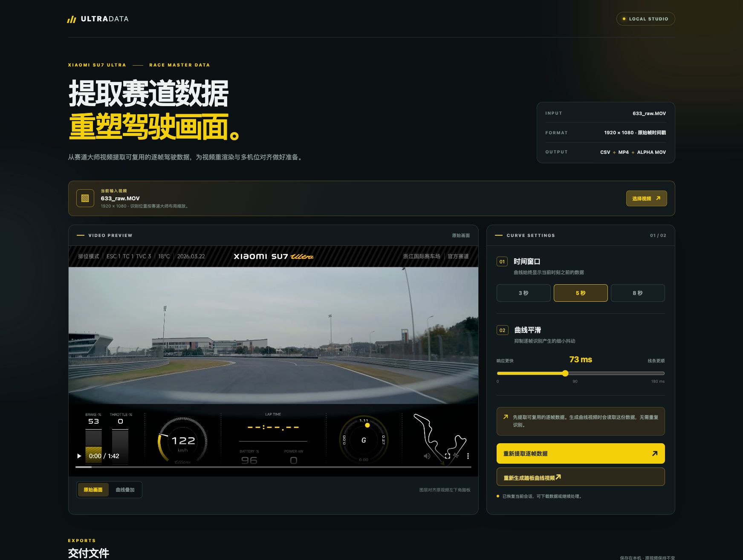The image size is (743, 560).
Task: Click the video file icon beside 633_raw.MOV
Action: coord(85,198)
